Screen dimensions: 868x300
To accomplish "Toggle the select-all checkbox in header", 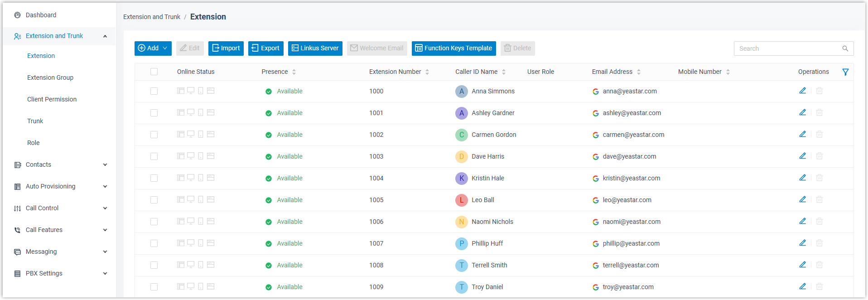I will (154, 72).
